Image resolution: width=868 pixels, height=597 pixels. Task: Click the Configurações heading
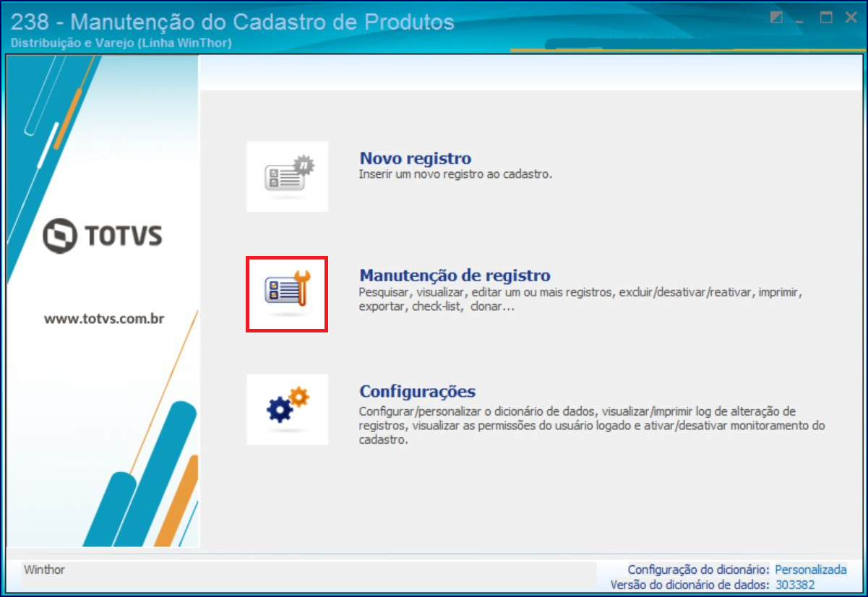(417, 392)
